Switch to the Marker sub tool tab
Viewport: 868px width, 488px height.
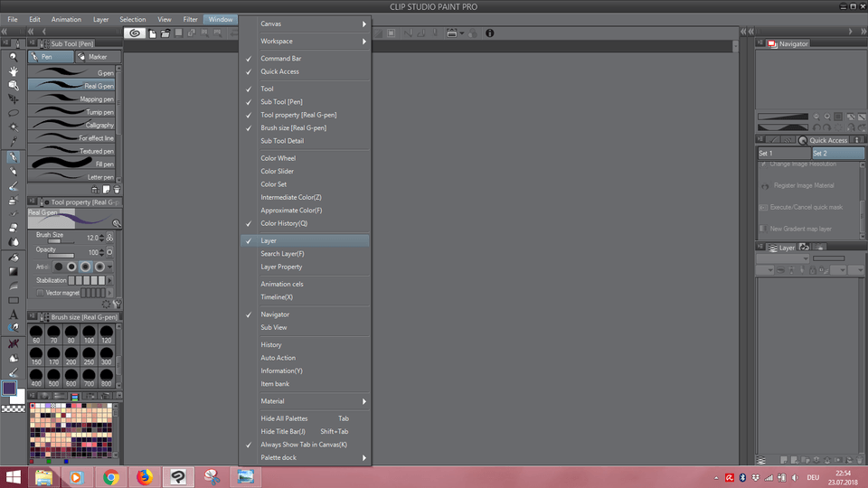click(98, 56)
